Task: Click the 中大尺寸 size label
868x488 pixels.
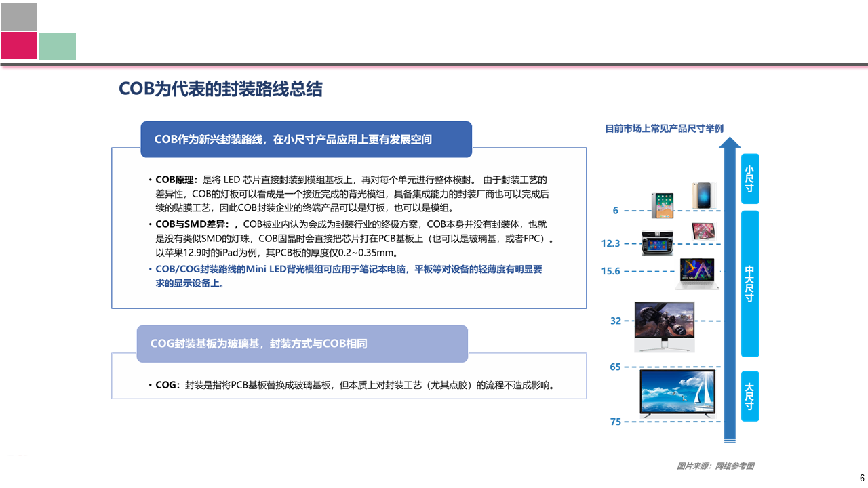Action: 750,283
